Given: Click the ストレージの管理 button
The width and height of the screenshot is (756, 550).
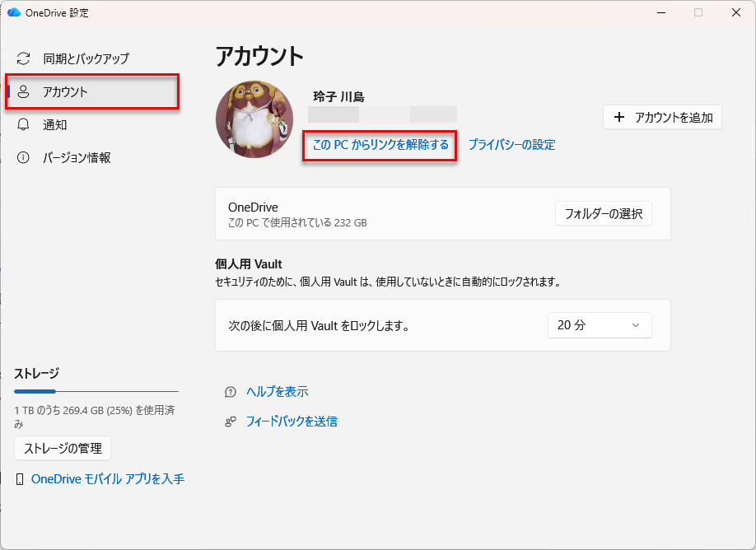Looking at the screenshot, I should click(x=63, y=448).
